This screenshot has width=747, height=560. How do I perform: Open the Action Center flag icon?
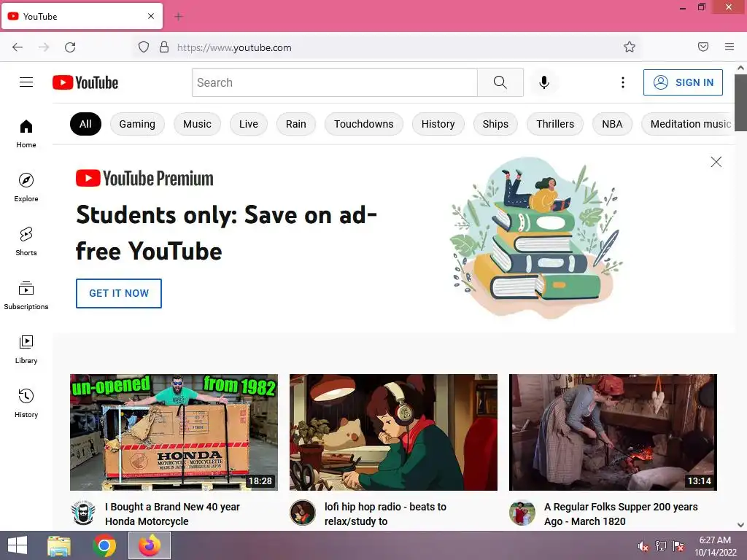click(678, 546)
